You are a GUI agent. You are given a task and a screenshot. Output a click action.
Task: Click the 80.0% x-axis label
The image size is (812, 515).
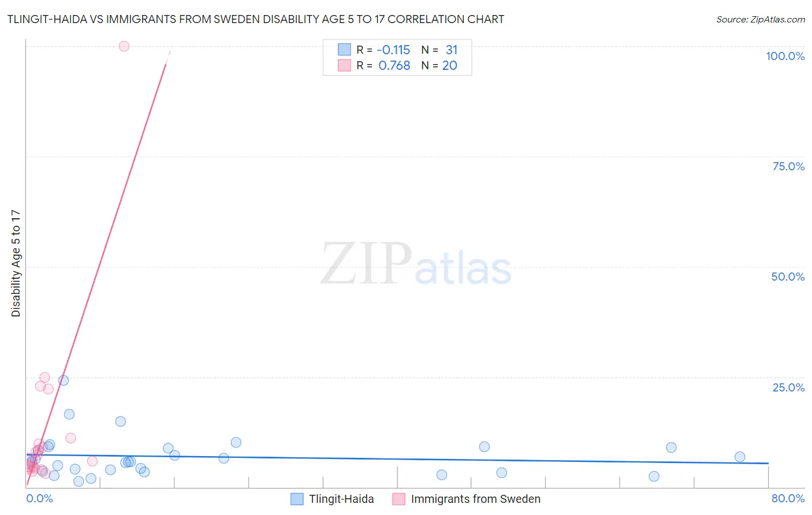[788, 498]
